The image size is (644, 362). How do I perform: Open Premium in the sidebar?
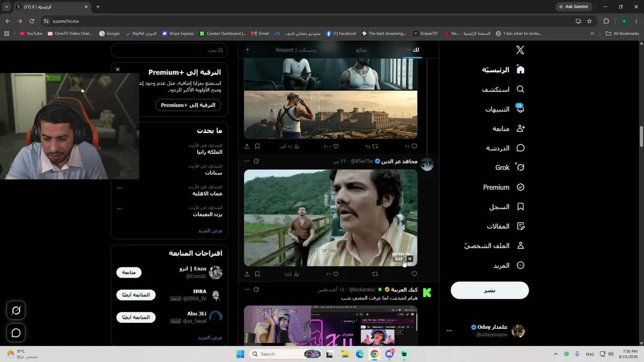tap(504, 188)
